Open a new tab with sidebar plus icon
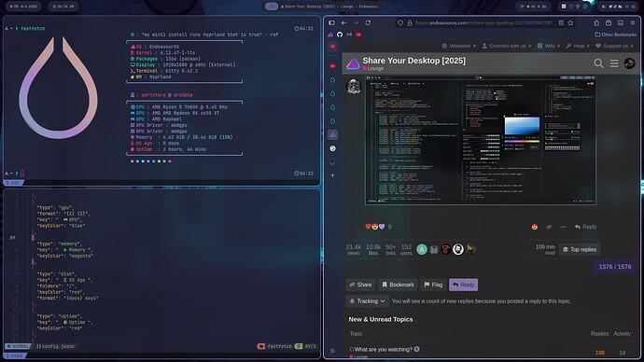The width and height of the screenshot is (644, 362). click(x=332, y=175)
